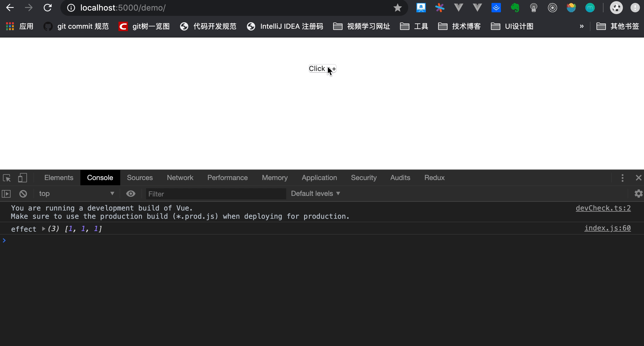Click the inspect element picker icon

7,178
